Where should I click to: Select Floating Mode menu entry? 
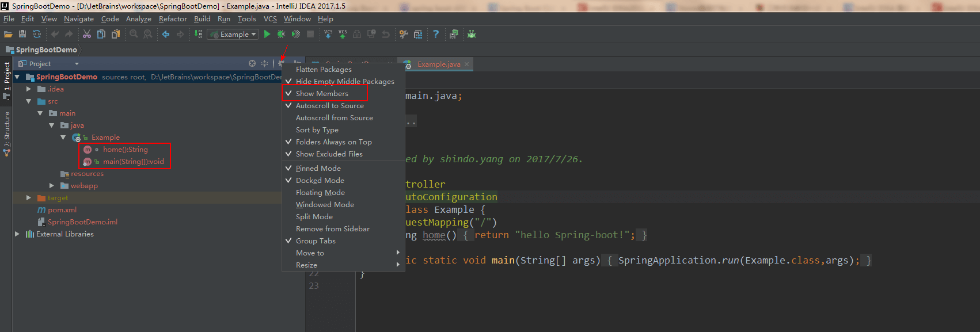pos(343,193)
